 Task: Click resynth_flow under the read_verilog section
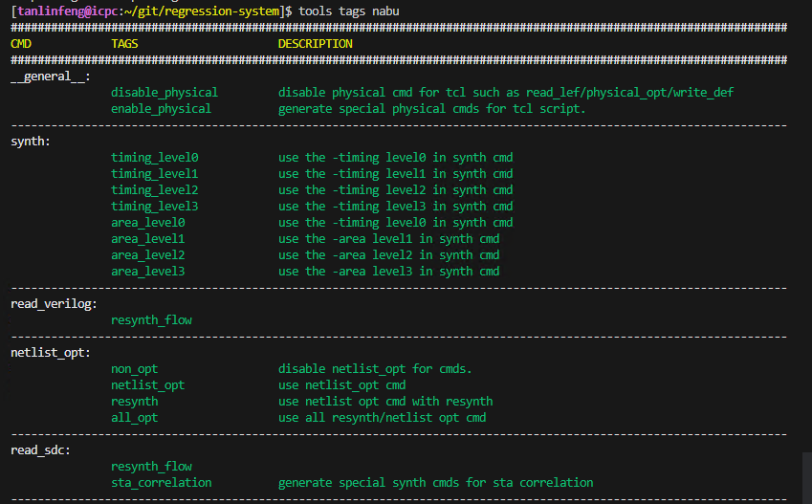click(151, 320)
